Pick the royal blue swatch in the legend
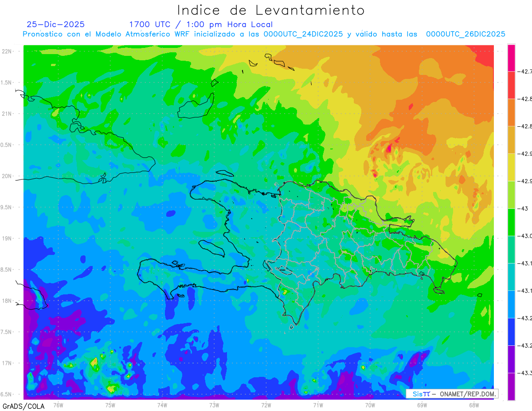Viewport: 532px width, 411px height. point(511,332)
